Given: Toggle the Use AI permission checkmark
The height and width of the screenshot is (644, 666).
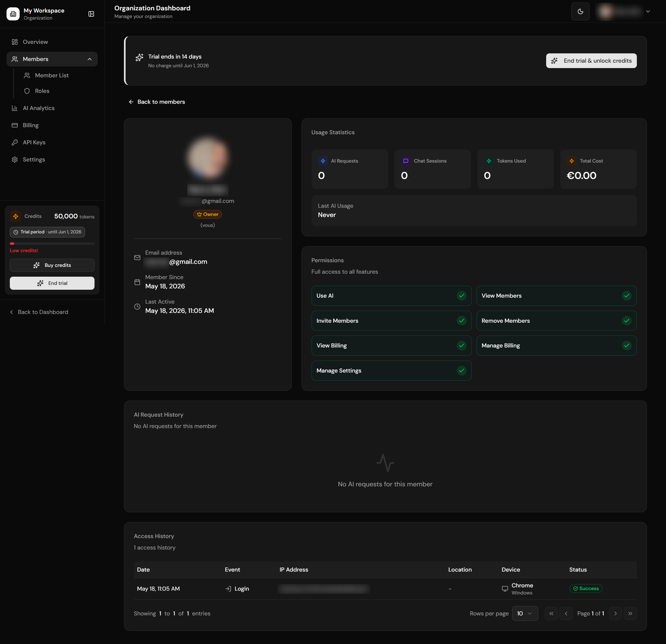Looking at the screenshot, I should click(x=461, y=295).
